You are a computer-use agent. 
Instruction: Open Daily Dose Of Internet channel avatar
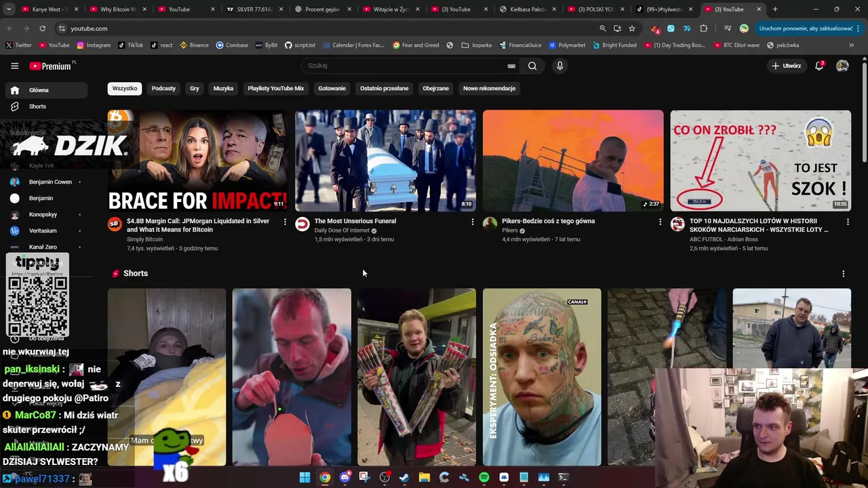[x=302, y=224]
